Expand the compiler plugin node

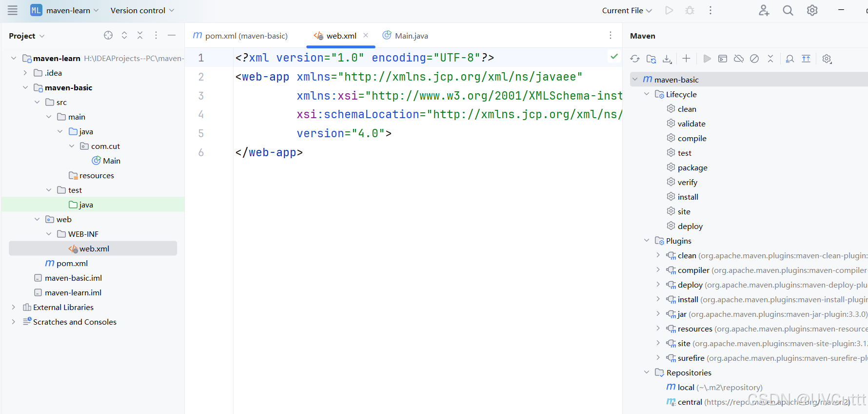click(x=658, y=269)
